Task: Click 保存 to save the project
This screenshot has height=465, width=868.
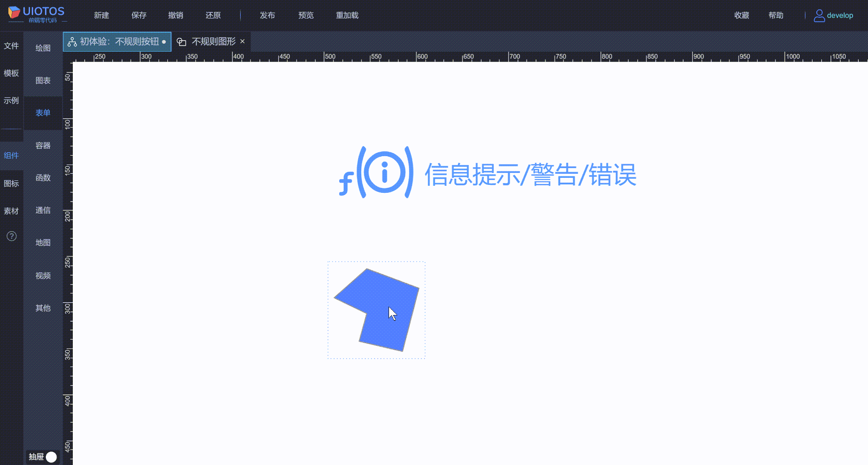Action: pos(138,15)
